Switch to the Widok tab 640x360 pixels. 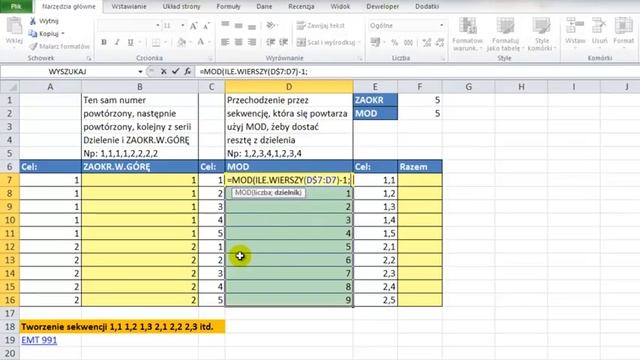coord(340,7)
